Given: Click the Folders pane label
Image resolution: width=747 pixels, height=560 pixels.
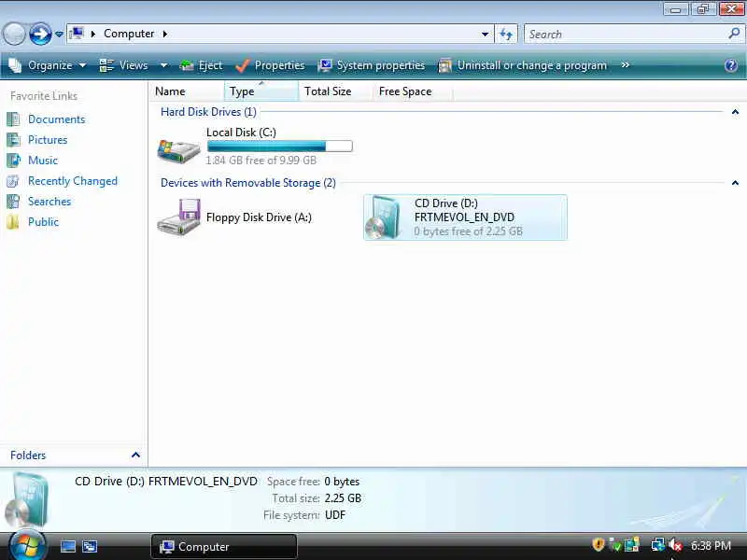Looking at the screenshot, I should point(28,455).
